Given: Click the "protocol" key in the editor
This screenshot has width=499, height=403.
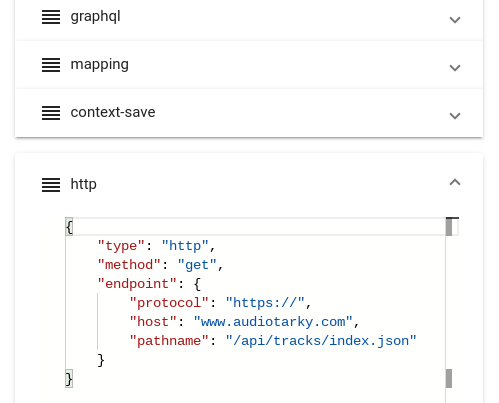Looking at the screenshot, I should pos(169,303).
